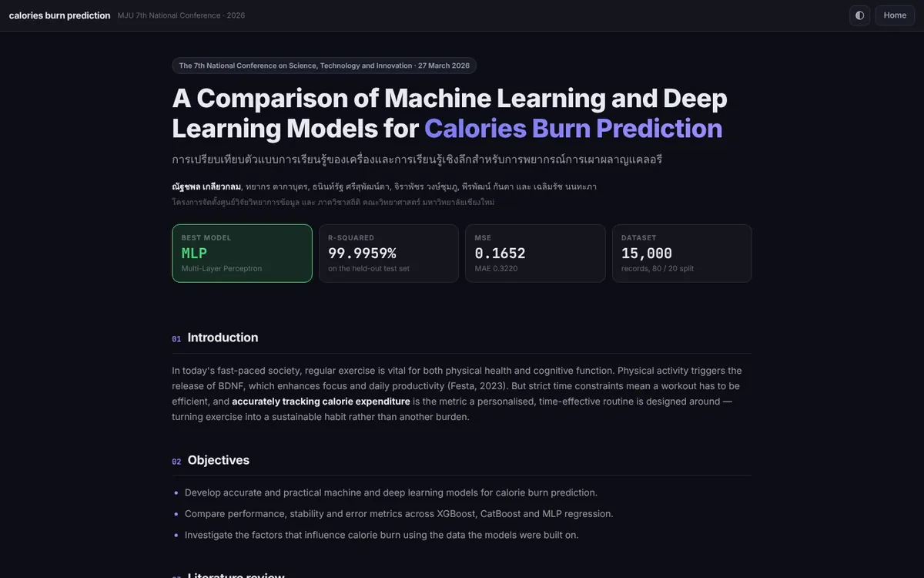The height and width of the screenshot is (578, 924).
Task: Click the "Multi-Layer Perceptron" caption
Action: [x=222, y=269]
